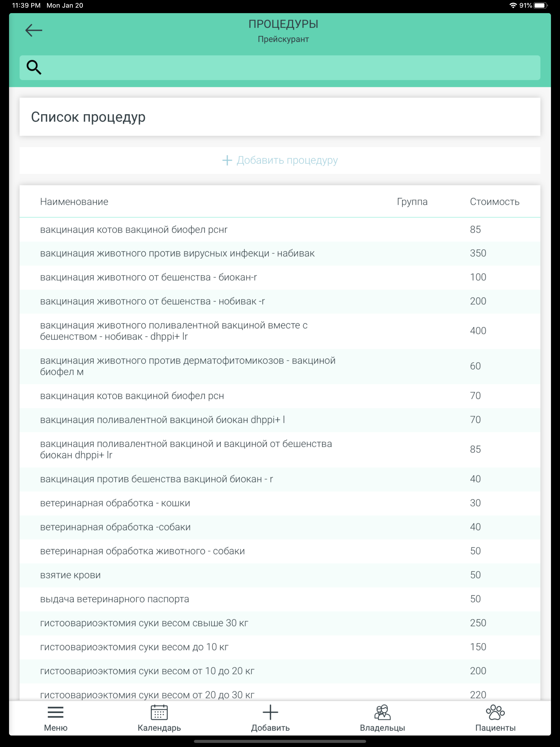Select вакцинация против бешенства вакциной биокан - r

click(x=280, y=479)
